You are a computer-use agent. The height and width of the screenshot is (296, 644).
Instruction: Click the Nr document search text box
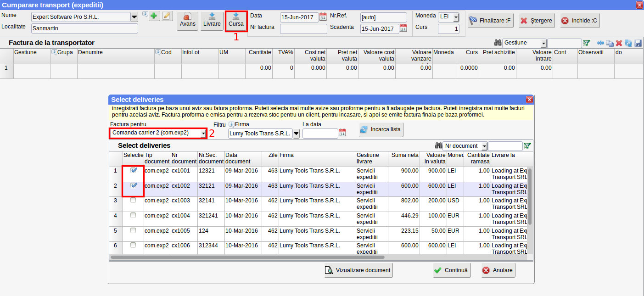(505, 146)
